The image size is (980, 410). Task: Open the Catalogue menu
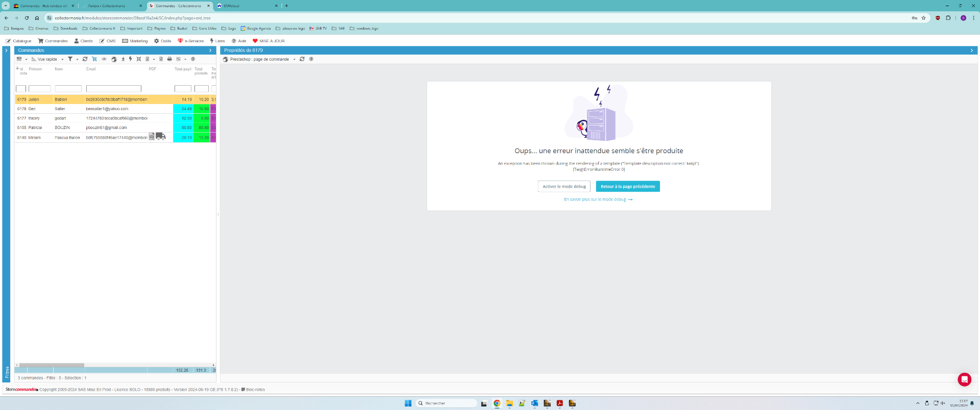[18, 41]
